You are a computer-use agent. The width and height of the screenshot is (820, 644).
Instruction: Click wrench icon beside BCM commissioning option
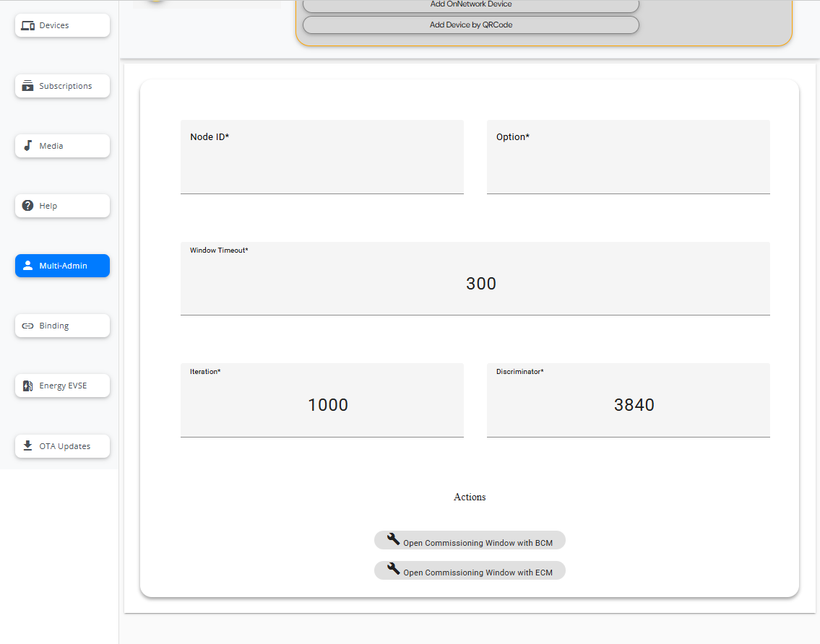click(393, 539)
